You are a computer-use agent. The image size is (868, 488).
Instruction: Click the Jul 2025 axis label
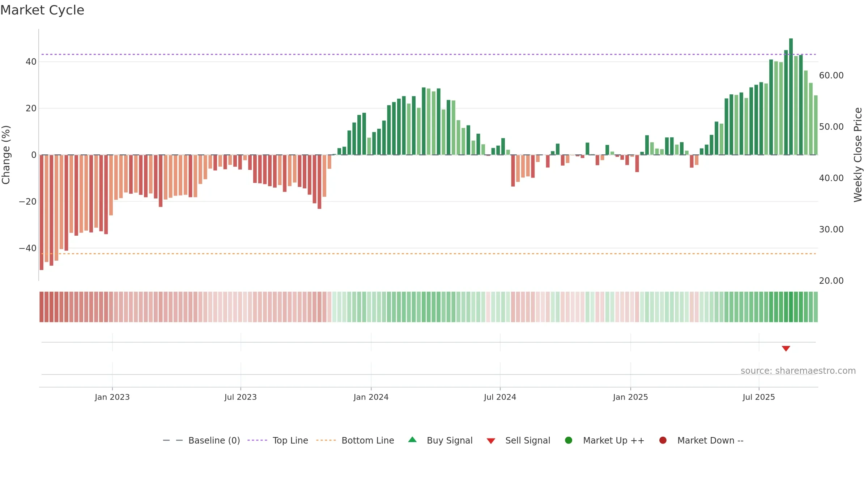point(759,397)
